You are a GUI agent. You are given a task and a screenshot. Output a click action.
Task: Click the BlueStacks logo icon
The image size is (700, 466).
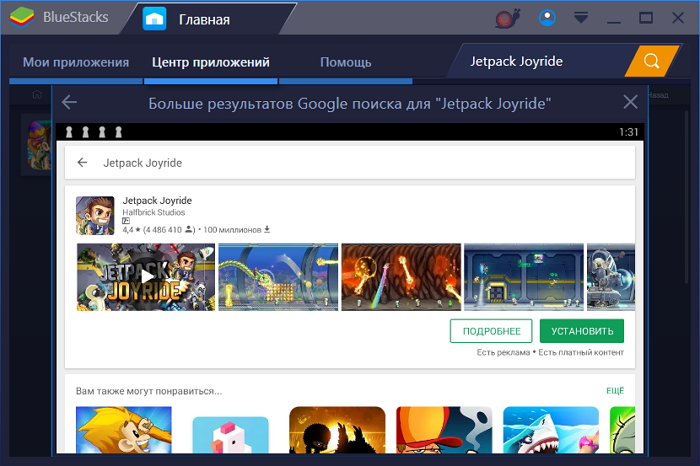pyautogui.click(x=22, y=17)
